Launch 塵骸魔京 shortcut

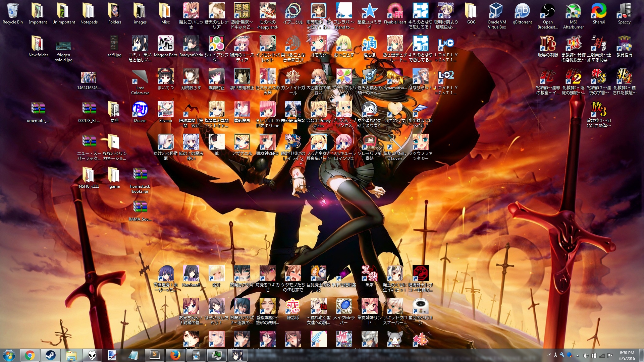(x=242, y=112)
